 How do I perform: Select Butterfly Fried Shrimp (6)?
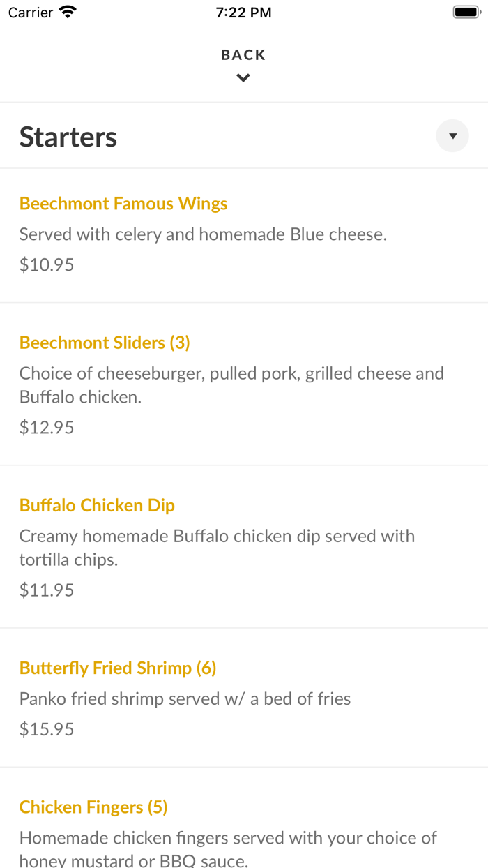[118, 668]
